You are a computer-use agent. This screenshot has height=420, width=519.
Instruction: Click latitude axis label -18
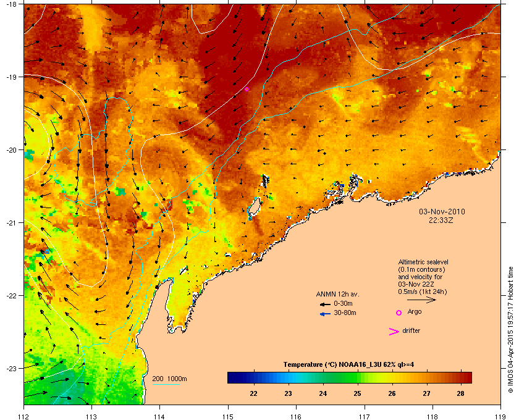(11, 4)
